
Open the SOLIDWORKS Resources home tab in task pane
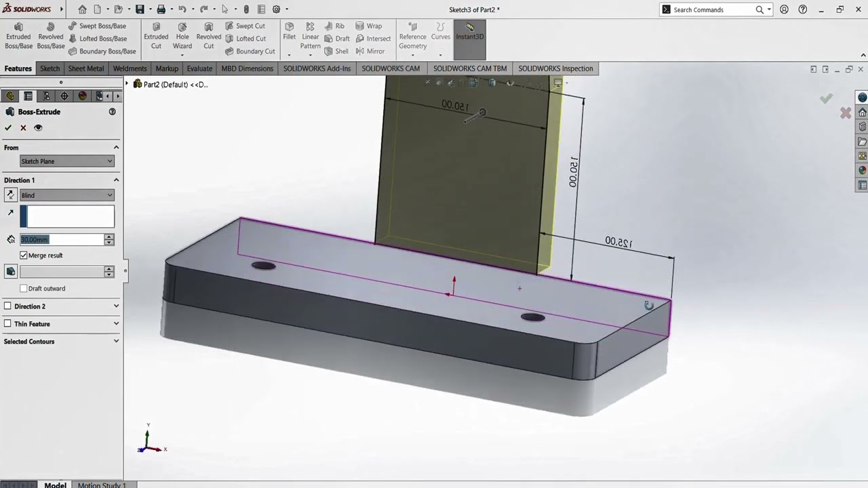(x=862, y=112)
